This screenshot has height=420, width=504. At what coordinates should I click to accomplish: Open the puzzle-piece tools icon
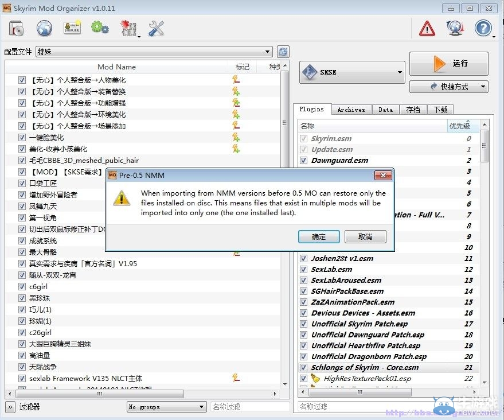point(128,28)
